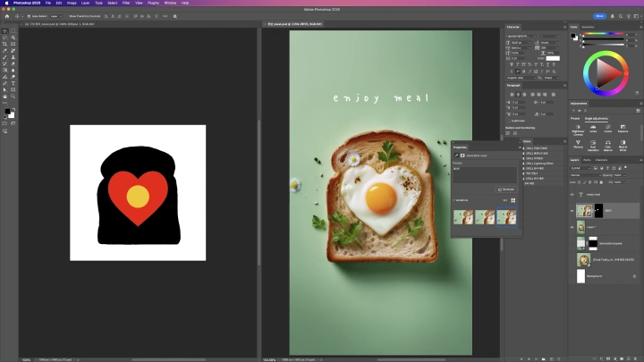This screenshot has width=644, height=362.
Task: Switch to the Channels tab
Action: pos(601,160)
